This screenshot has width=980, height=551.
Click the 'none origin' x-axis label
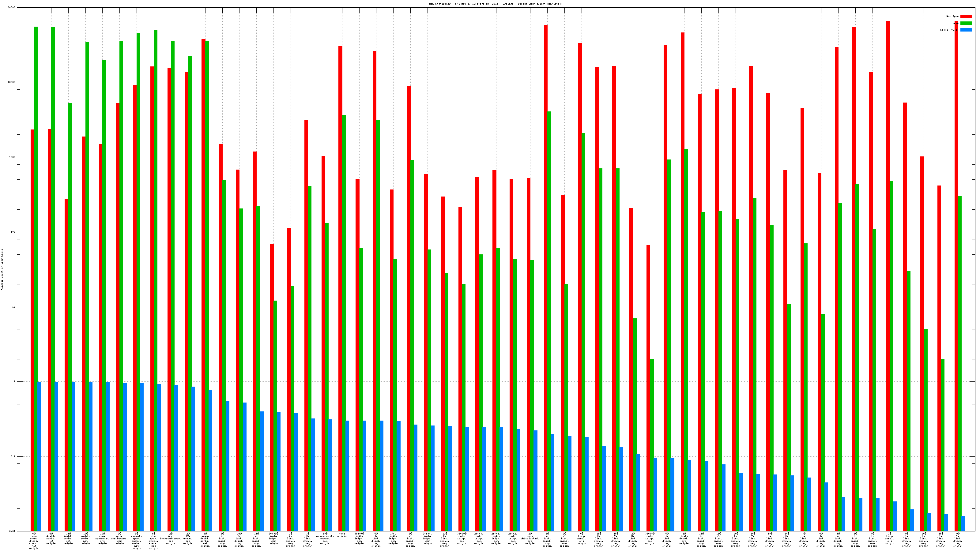pyautogui.click(x=342, y=535)
